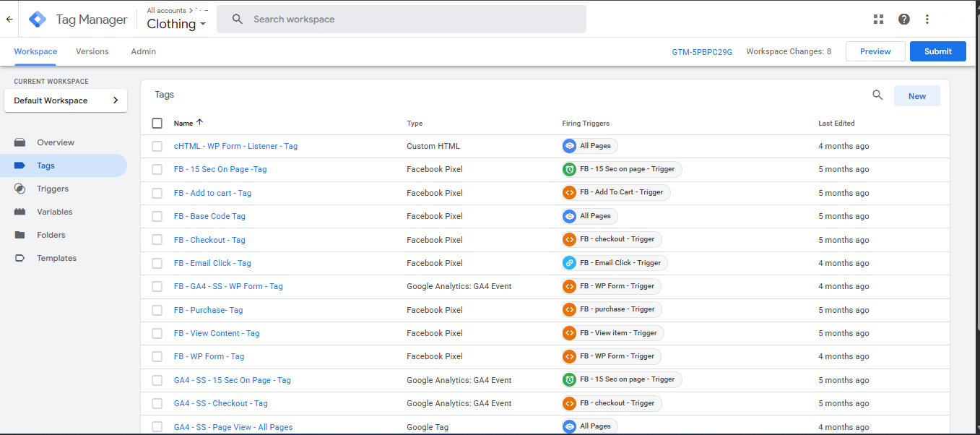Screen dimensions: 980x435
Task: Open the FB - Base Code Tag link
Action: 209,216
